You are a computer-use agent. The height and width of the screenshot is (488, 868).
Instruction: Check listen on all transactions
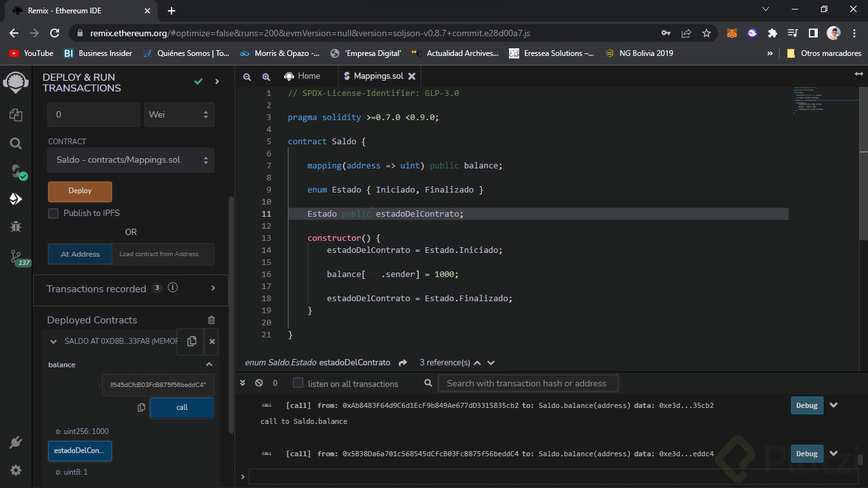pos(298,383)
